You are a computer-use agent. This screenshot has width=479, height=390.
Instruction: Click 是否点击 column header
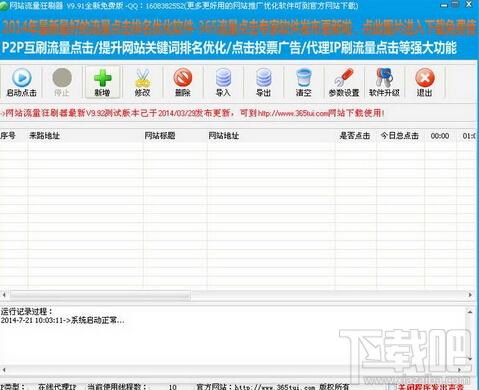355,136
